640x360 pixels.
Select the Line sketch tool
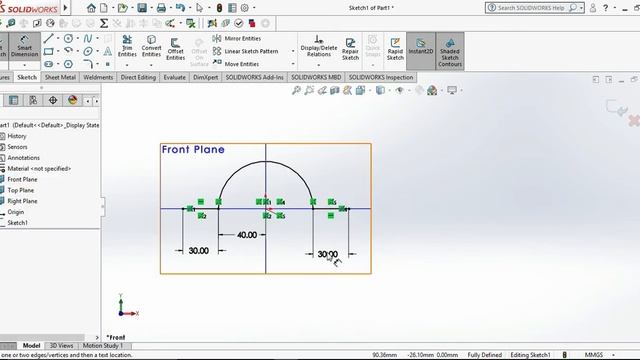click(x=49, y=38)
